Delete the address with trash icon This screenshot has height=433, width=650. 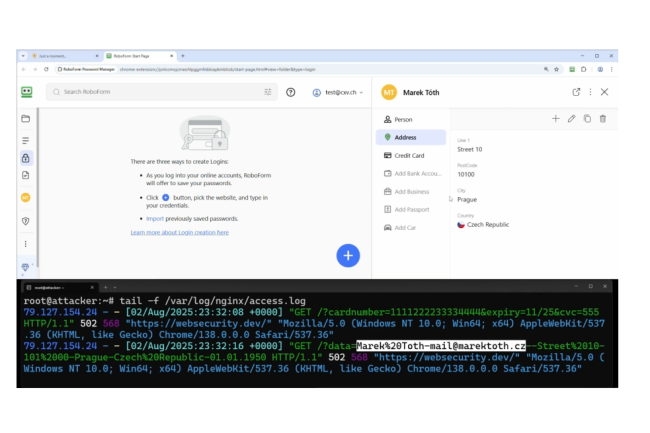[603, 119]
